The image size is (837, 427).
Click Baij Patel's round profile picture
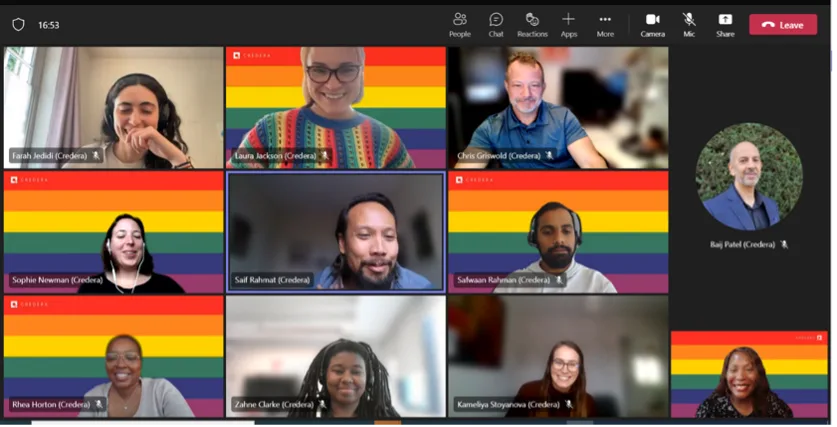pos(749,177)
